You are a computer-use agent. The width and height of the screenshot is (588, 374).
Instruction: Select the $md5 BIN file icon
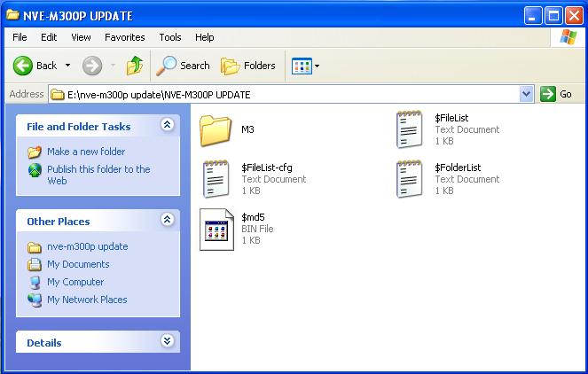point(216,229)
